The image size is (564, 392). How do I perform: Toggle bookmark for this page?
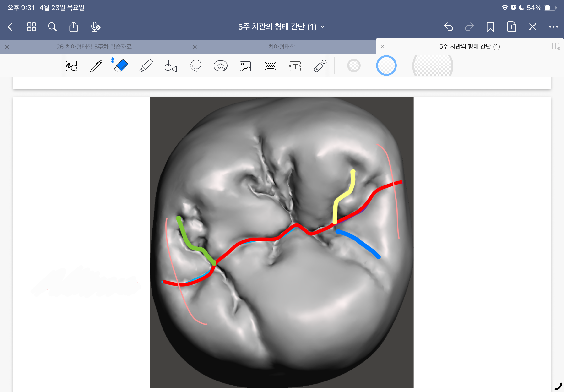(490, 27)
